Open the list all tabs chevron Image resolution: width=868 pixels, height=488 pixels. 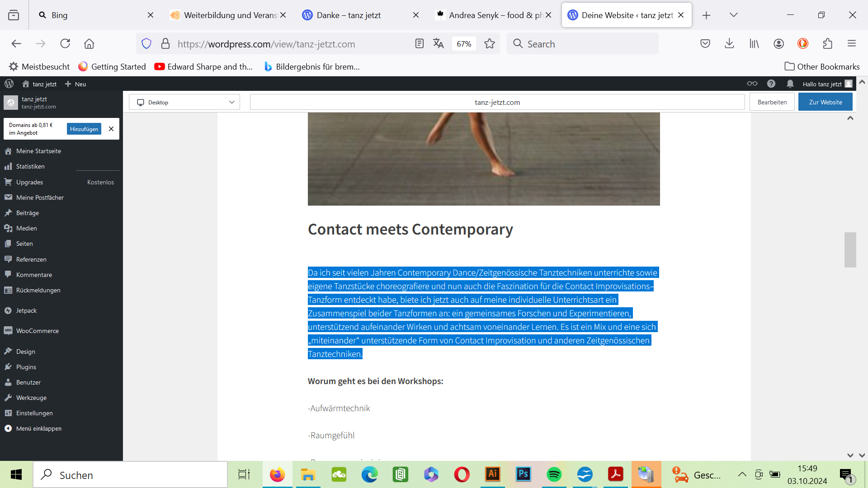(x=734, y=15)
